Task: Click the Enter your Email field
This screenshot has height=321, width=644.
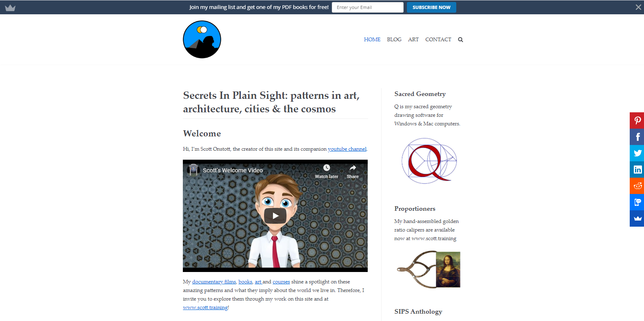Action: pos(368,7)
